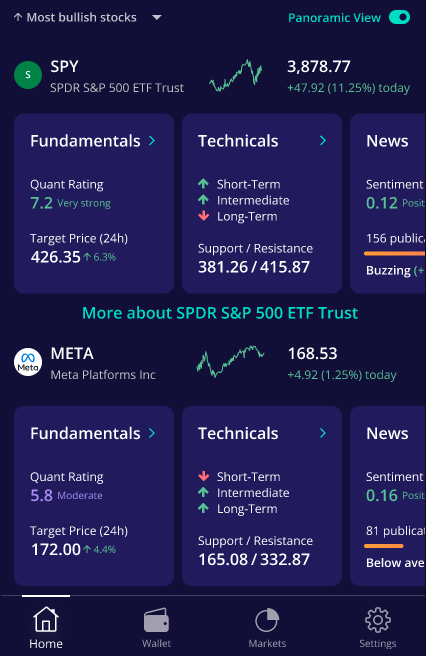Open the SPY sparkline chart
Image resolution: width=426 pixels, height=656 pixels.
[x=236, y=76]
